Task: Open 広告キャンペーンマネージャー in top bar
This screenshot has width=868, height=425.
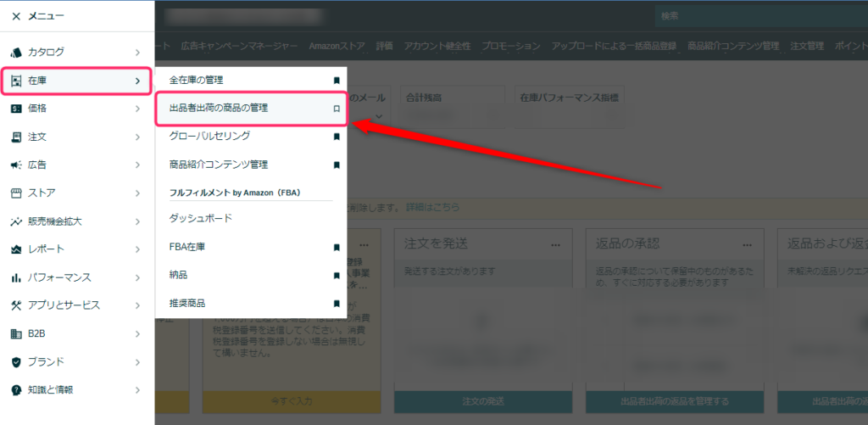Action: click(x=239, y=46)
